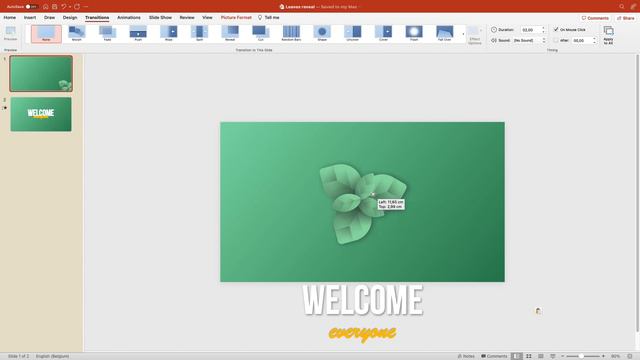This screenshot has height=360, width=640.
Task: Click the zoom slider handle
Action: pos(581,356)
